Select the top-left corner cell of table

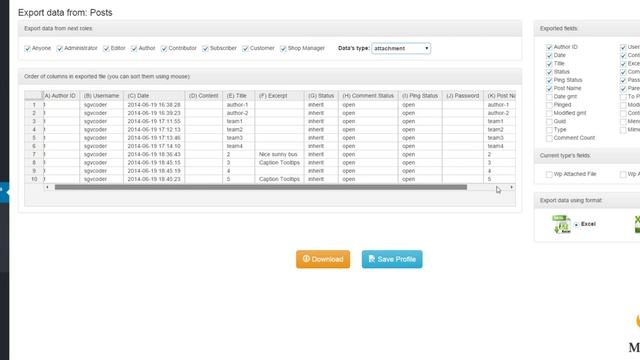click(x=33, y=96)
